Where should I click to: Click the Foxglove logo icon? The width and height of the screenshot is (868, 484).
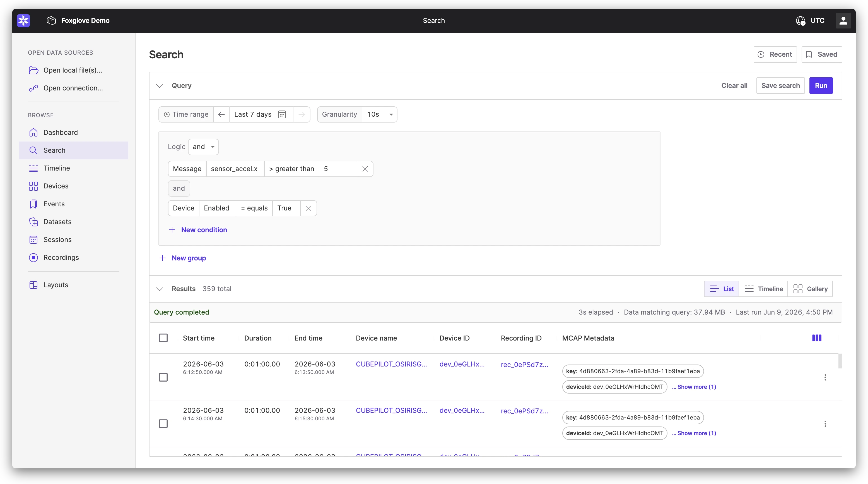tap(23, 21)
